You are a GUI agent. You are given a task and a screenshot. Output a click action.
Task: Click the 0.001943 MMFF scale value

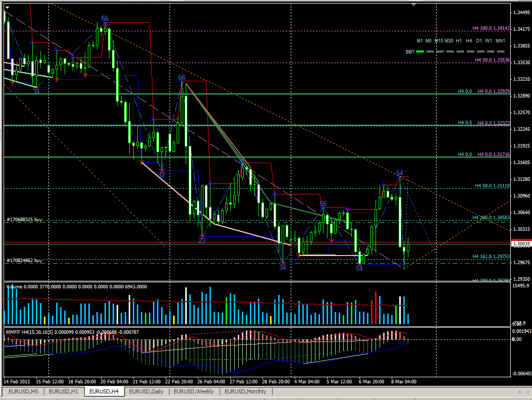point(522,331)
